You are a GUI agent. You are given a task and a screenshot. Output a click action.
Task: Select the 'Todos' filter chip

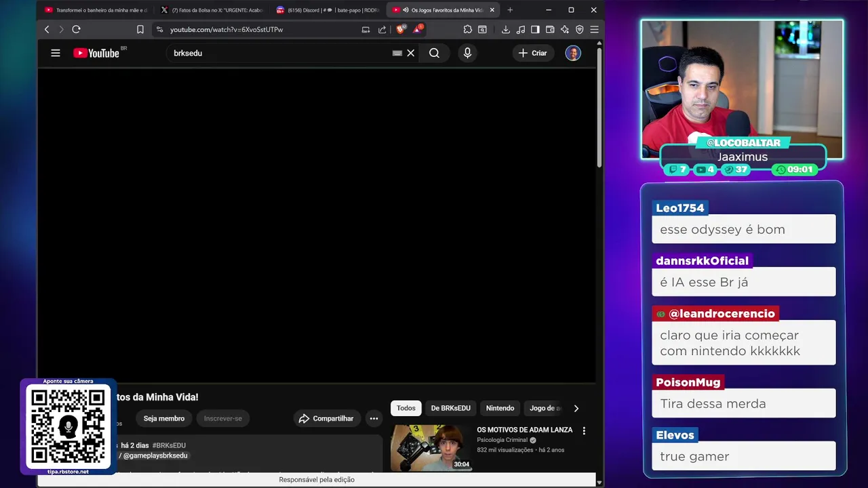[406, 408]
